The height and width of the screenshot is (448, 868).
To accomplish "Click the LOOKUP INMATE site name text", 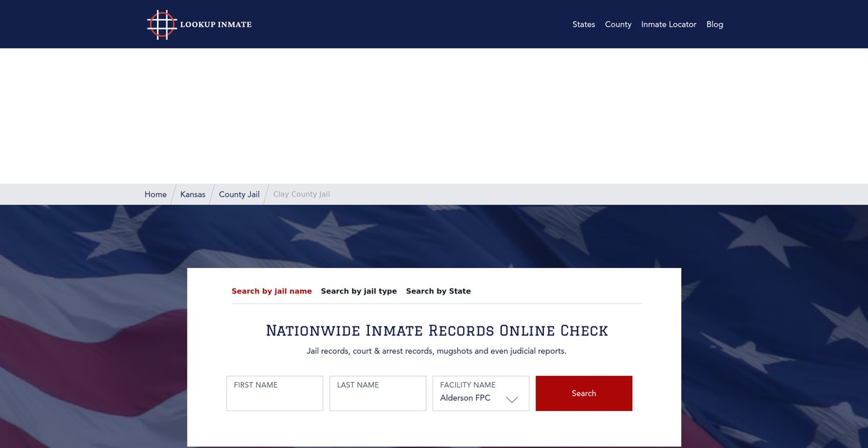I will point(216,25).
